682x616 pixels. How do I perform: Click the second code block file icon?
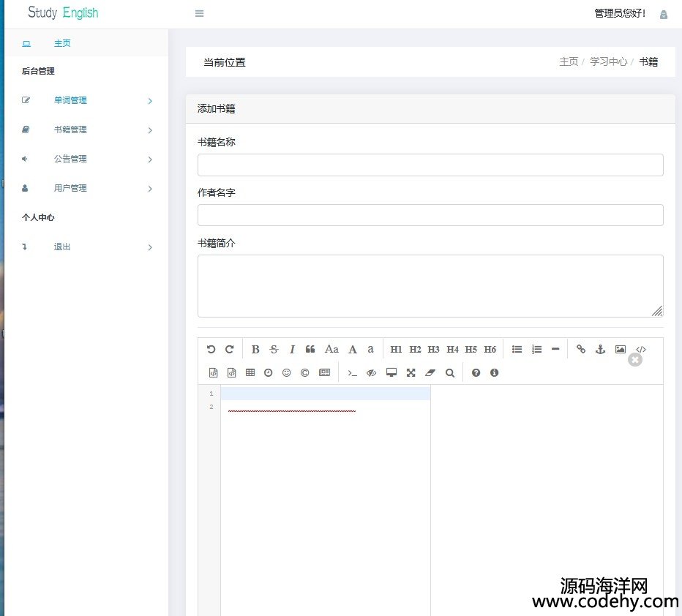coord(232,372)
